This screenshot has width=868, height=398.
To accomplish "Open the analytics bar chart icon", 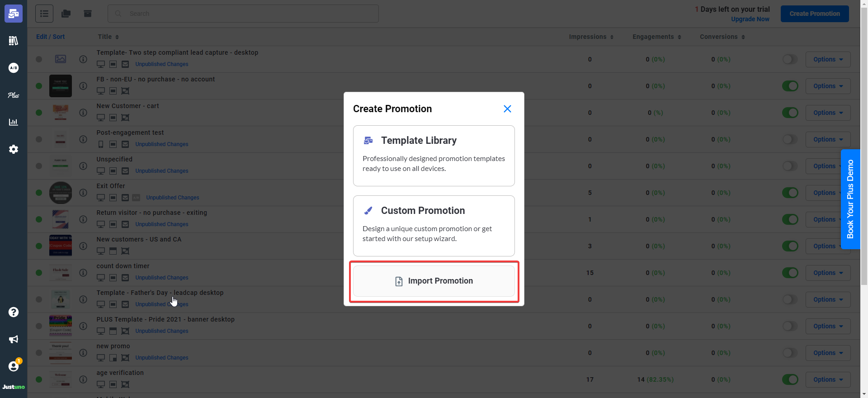I will coord(14,122).
